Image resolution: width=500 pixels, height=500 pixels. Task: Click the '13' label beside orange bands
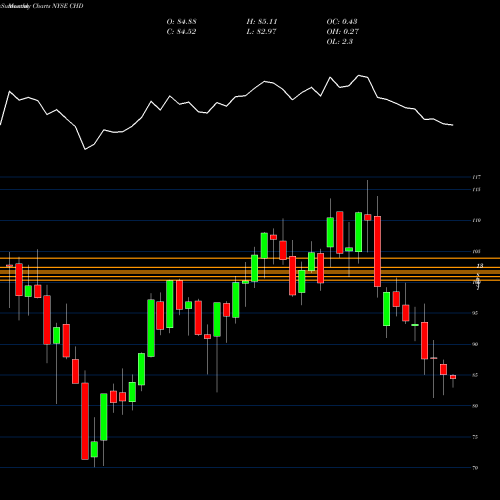[x=480, y=266]
